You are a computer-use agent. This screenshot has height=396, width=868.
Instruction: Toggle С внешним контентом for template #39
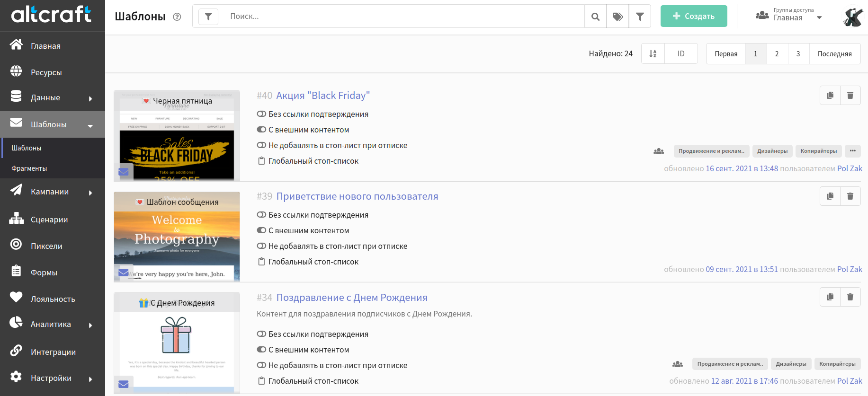point(261,230)
